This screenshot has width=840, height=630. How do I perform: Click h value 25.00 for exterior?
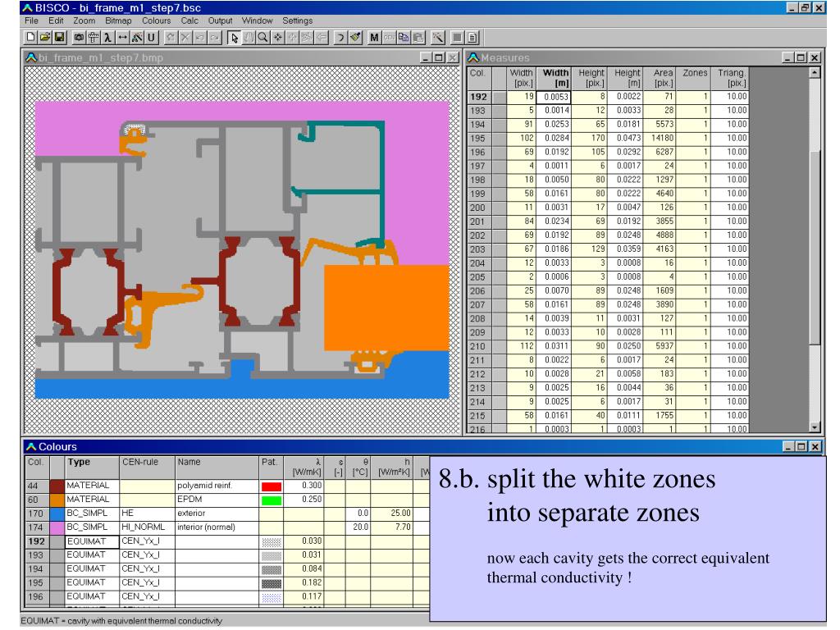391,514
